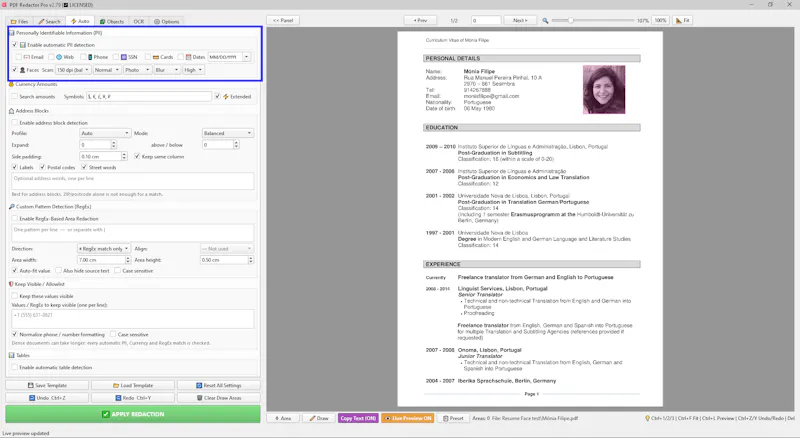Enable Email detection checkbox
800x438 pixels.
pos(19,57)
